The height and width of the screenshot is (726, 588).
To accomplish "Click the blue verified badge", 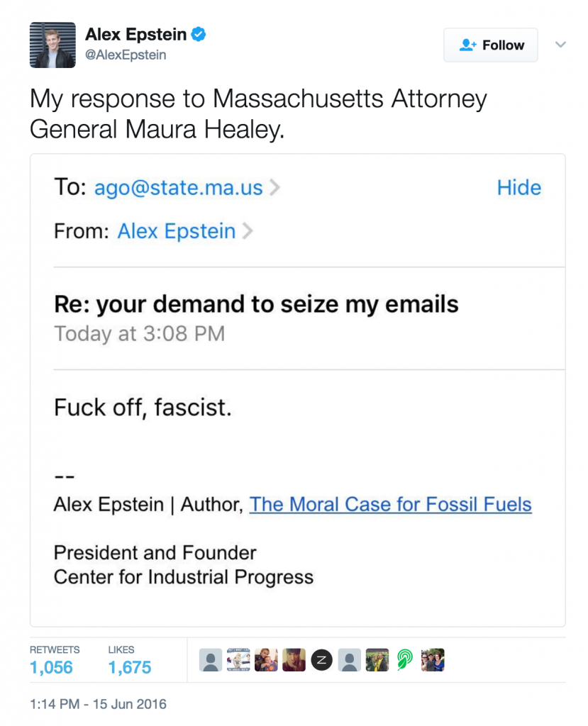I will point(199,34).
